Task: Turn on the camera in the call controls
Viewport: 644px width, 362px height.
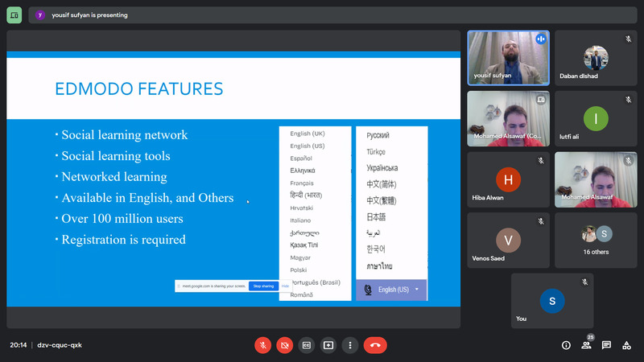Action: (x=285, y=345)
